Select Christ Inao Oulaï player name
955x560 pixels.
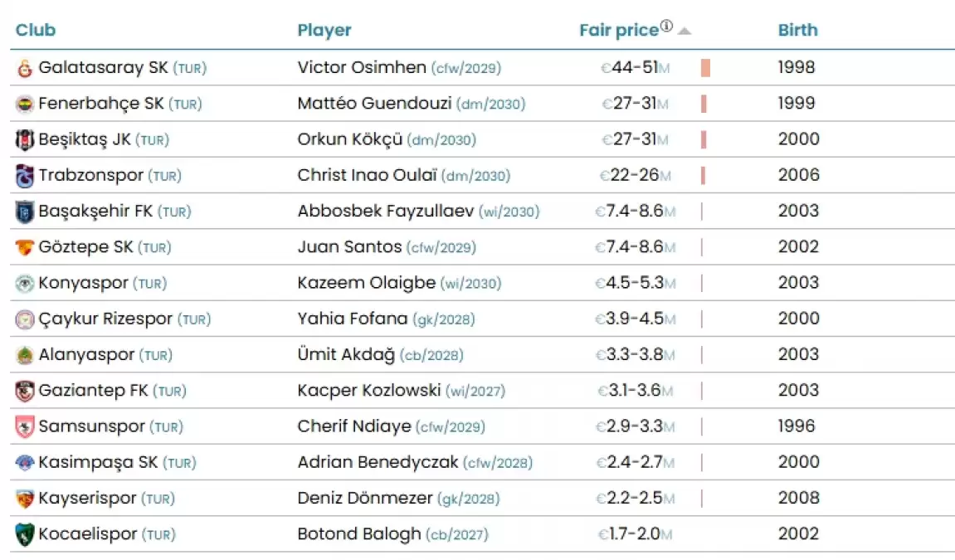[366, 175]
